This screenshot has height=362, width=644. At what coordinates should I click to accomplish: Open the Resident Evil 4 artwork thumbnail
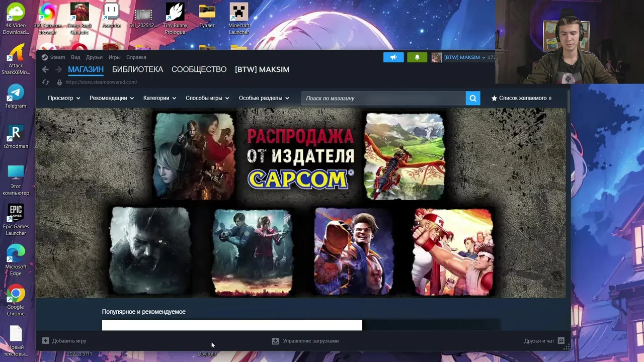pyautogui.click(x=195, y=156)
